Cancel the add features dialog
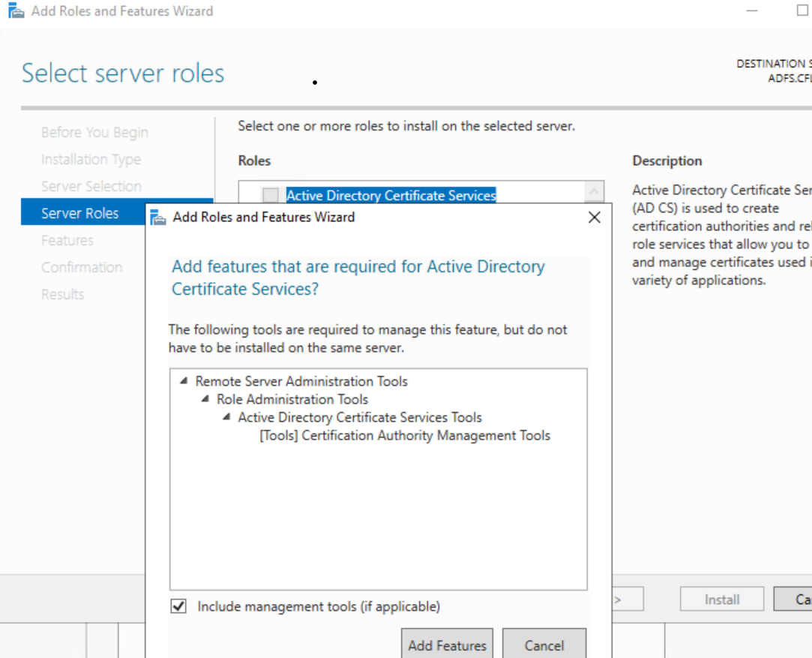This screenshot has width=812, height=658. (x=544, y=645)
